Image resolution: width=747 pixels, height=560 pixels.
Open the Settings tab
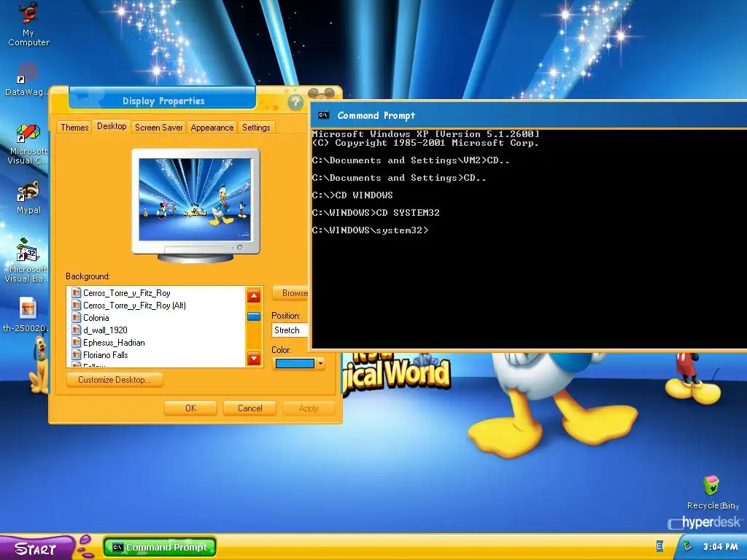pos(256,127)
